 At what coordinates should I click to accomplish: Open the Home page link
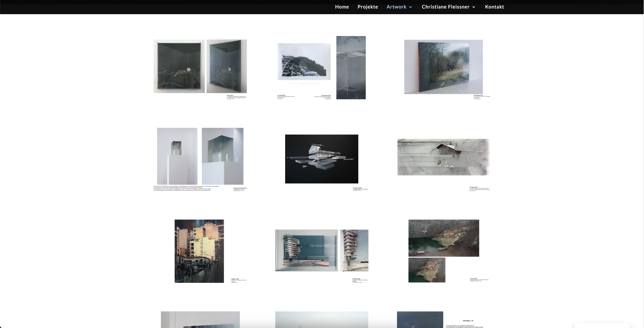click(342, 7)
